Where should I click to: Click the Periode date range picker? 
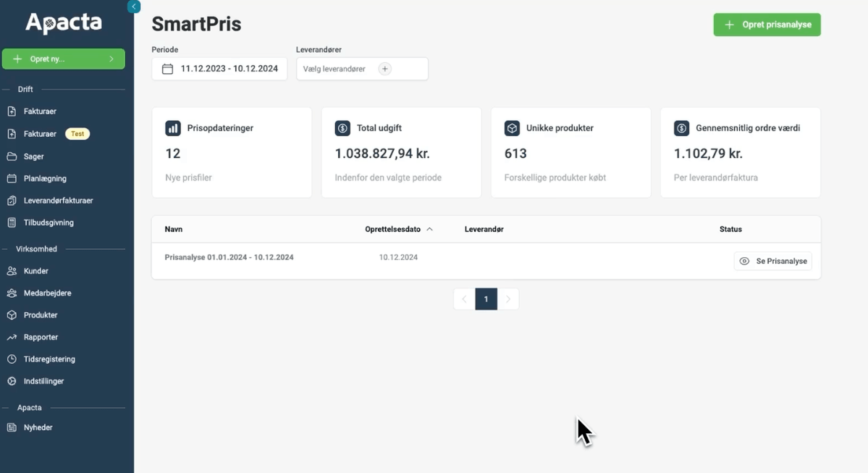click(x=219, y=69)
